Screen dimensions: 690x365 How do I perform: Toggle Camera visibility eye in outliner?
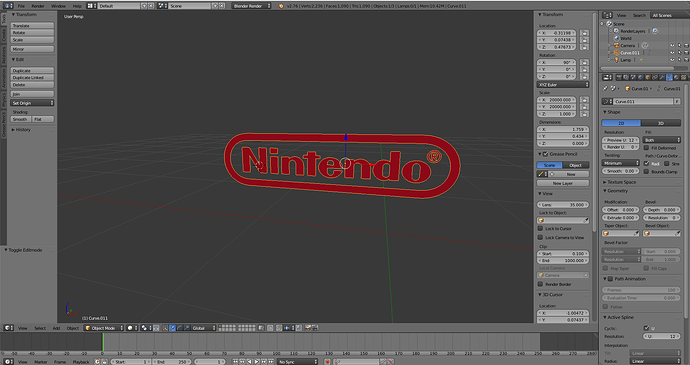pos(672,45)
